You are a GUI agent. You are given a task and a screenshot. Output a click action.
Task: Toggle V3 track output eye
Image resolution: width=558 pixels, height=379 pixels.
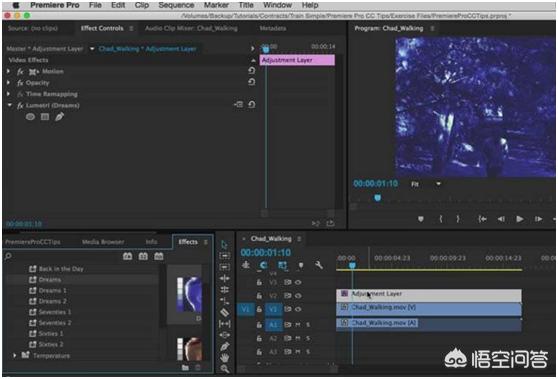pos(298,282)
